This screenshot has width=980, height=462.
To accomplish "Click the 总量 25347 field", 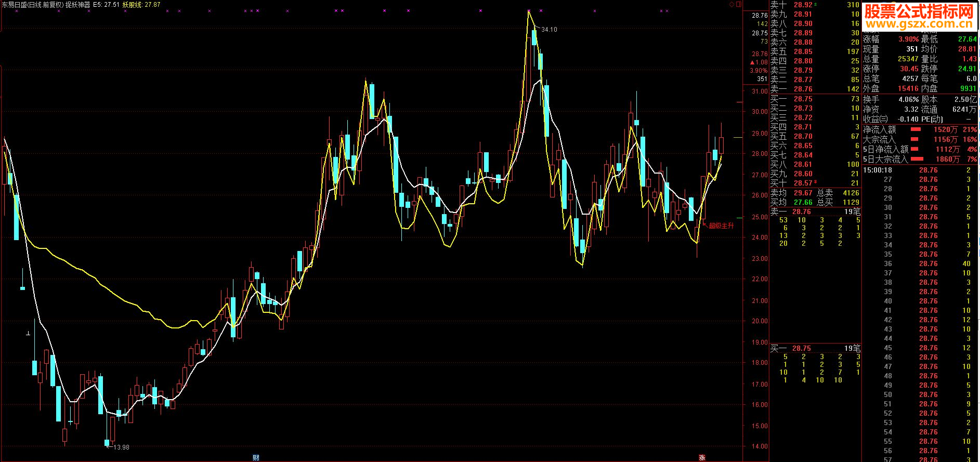I will 891,59.
